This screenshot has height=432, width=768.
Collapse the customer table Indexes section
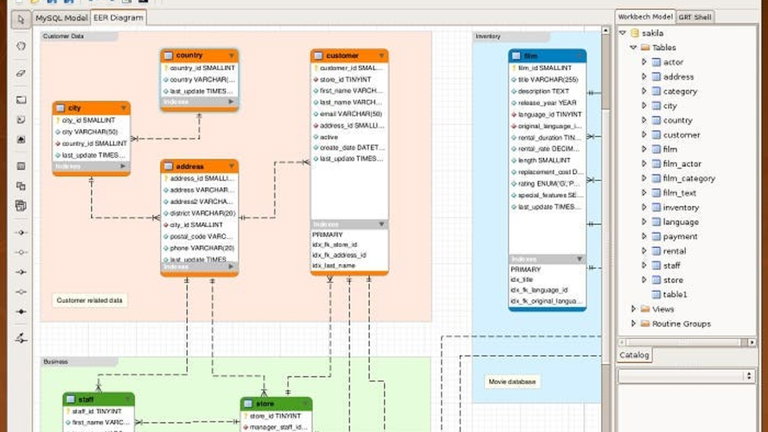[381, 224]
